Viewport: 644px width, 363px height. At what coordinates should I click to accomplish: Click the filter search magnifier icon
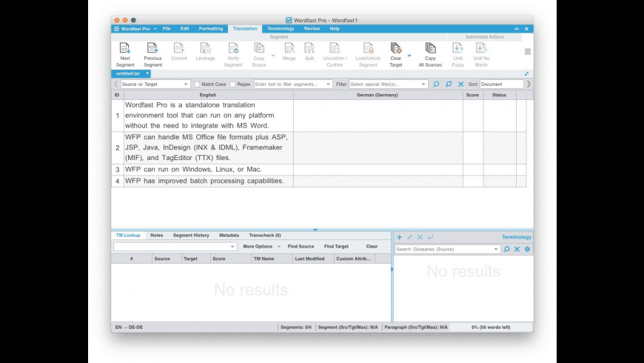[436, 84]
